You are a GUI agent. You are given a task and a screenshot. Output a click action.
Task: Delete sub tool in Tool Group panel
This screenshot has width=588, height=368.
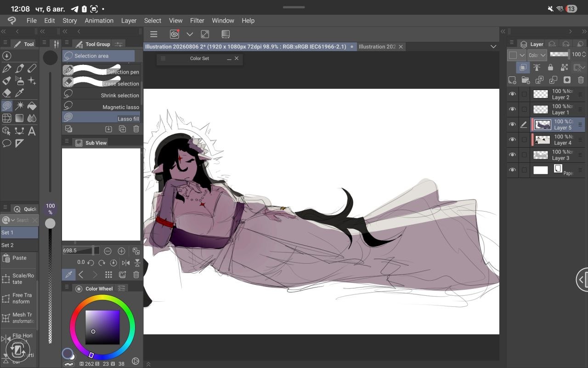click(x=136, y=129)
